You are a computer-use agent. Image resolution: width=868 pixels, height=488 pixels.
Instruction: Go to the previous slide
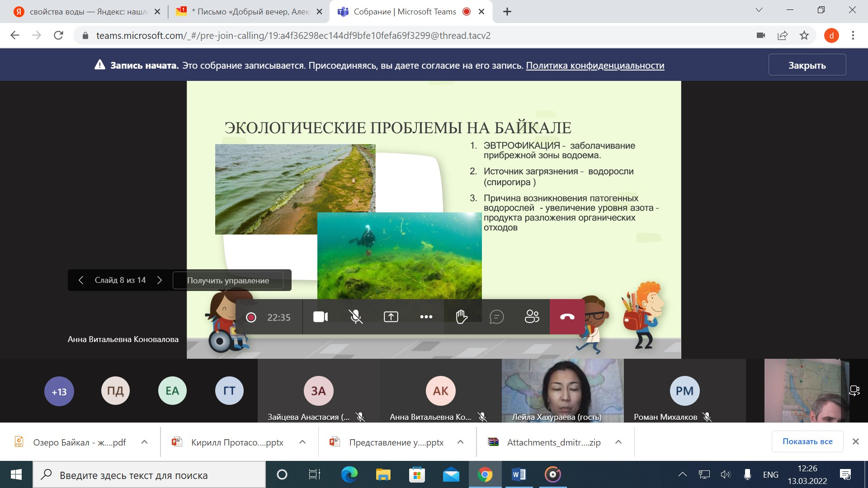[81, 280]
